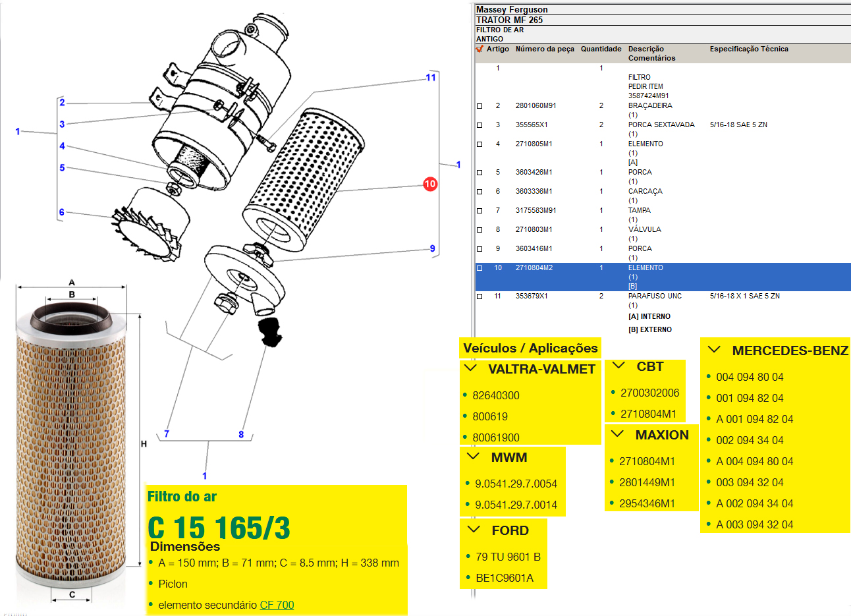Screen dimensions: 851x616
Task: Click callout number 9 beside the cover
Action: coord(432,248)
